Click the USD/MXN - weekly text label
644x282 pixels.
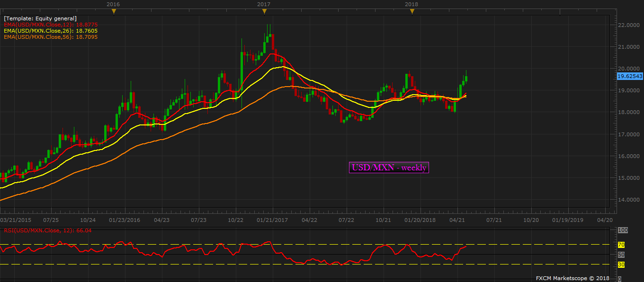(389, 167)
